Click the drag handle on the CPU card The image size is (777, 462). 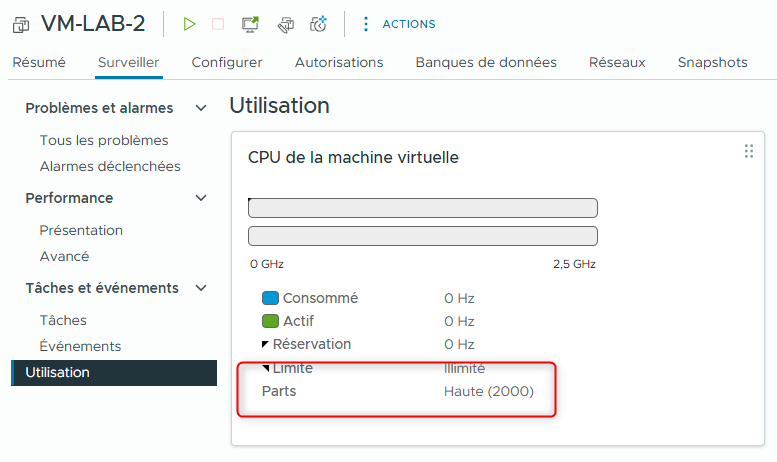tap(748, 151)
